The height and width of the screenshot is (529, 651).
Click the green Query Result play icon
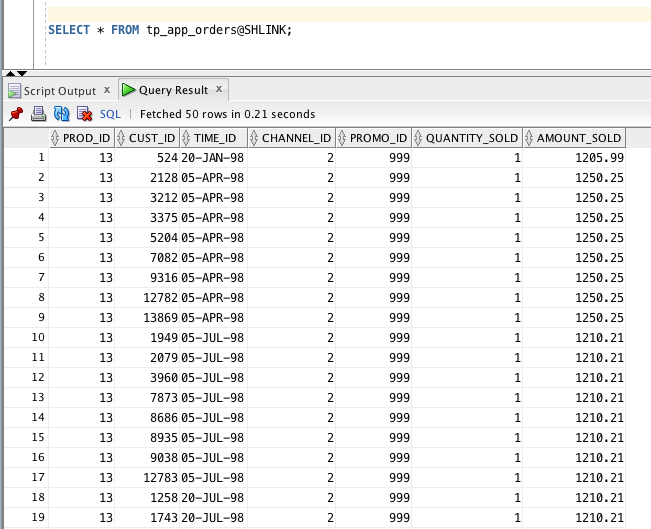tap(129, 90)
